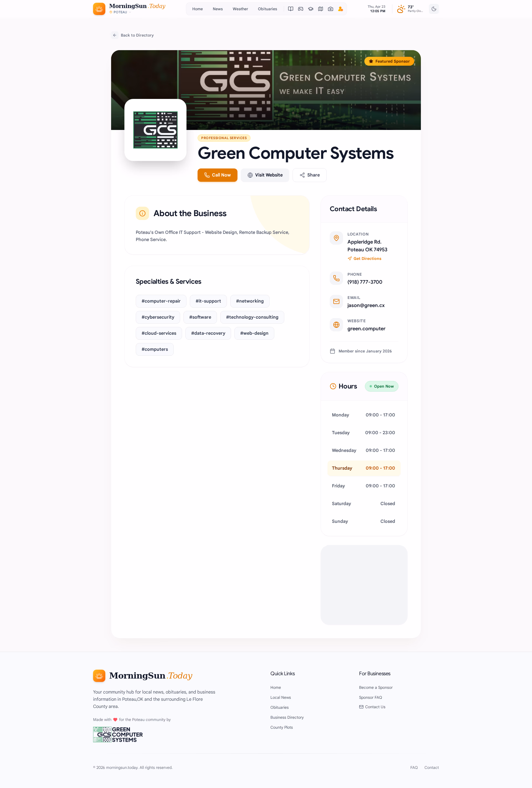Share this business listing
The width and height of the screenshot is (532, 788).
(x=310, y=175)
